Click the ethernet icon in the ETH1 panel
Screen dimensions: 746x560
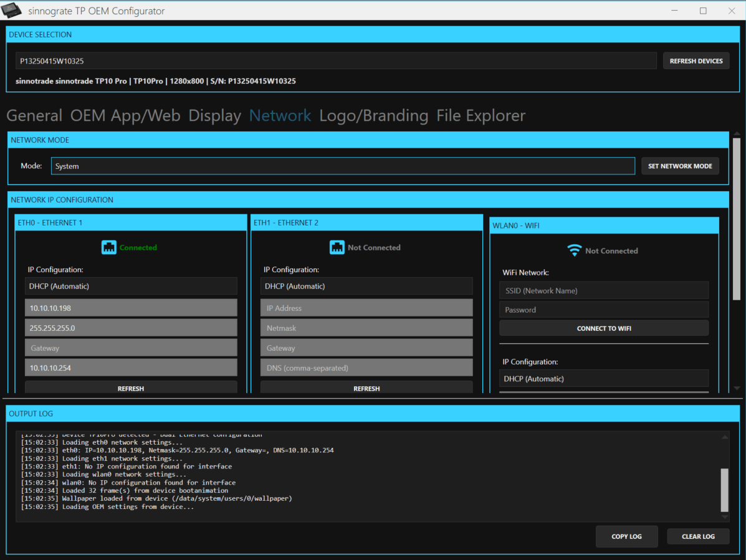[337, 247]
